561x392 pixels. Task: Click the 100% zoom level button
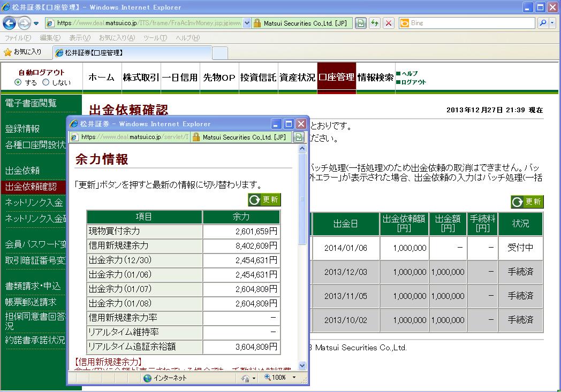(x=275, y=378)
